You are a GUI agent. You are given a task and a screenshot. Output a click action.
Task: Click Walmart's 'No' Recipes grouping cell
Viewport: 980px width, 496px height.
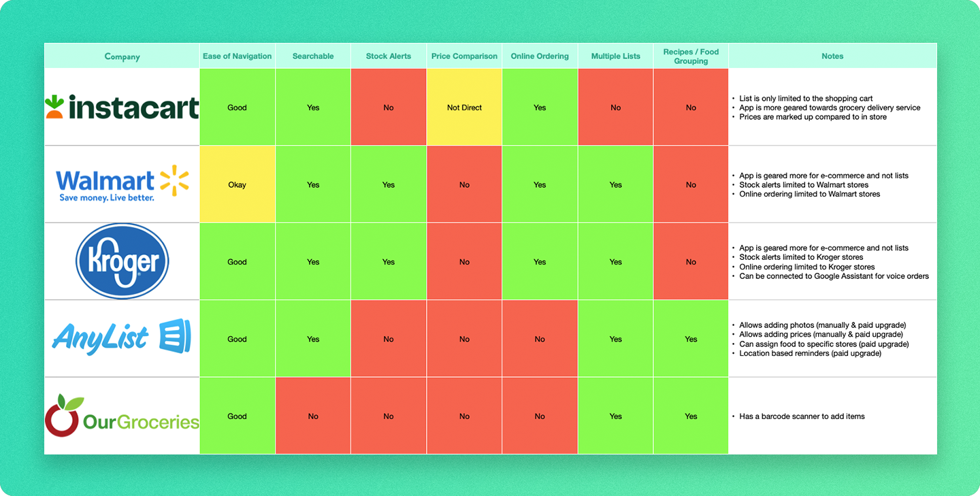click(x=691, y=184)
